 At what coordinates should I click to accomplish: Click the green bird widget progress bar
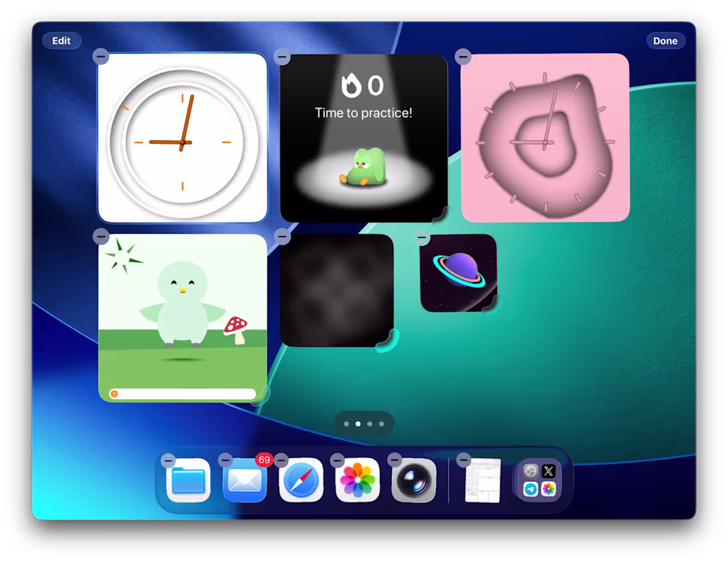pos(183,394)
